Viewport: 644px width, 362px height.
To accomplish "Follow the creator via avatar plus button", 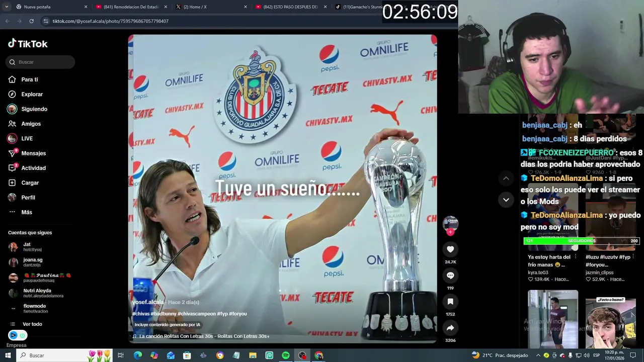I will (450, 232).
